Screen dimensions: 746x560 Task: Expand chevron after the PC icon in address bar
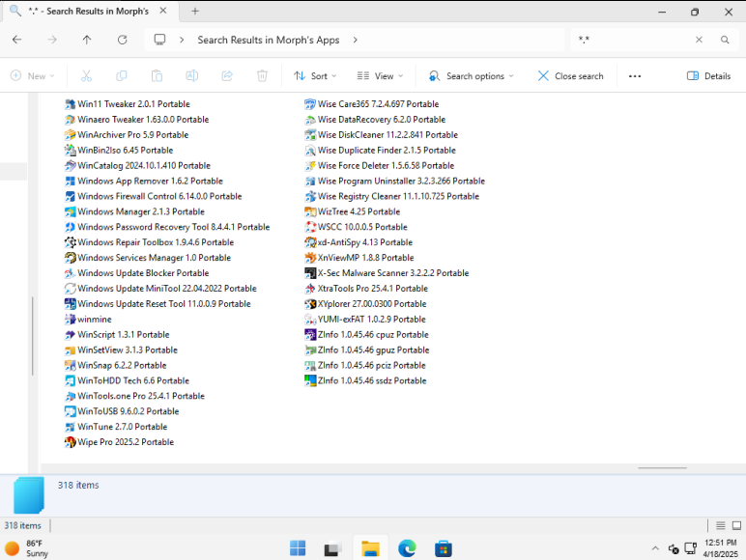[182, 40]
